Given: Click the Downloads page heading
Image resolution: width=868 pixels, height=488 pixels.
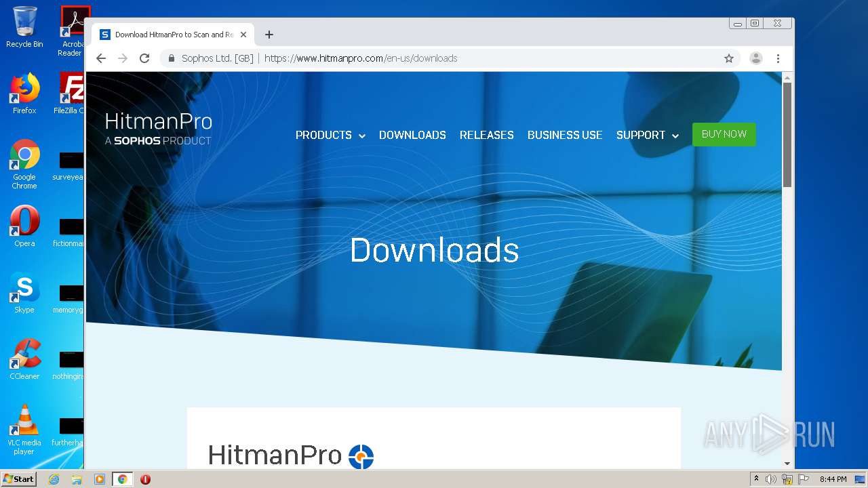Looking at the screenshot, I should [434, 250].
